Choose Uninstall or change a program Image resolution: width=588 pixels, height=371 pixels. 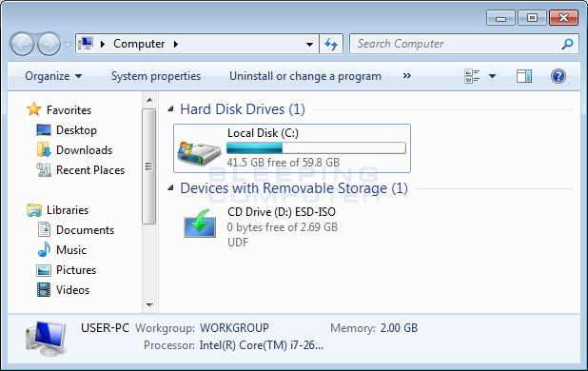[x=305, y=76]
